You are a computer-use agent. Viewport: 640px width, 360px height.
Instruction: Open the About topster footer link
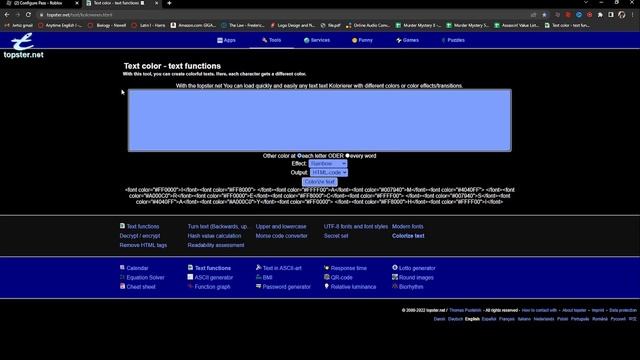[x=574, y=310]
